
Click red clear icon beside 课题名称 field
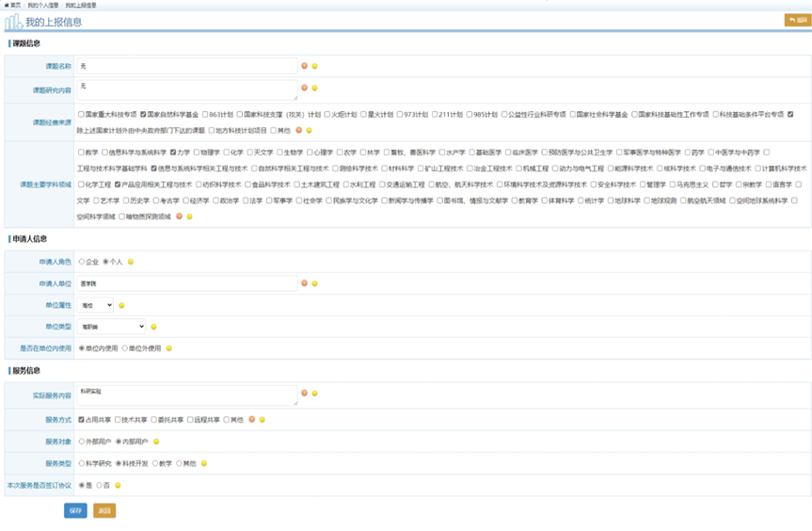pyautogui.click(x=304, y=66)
